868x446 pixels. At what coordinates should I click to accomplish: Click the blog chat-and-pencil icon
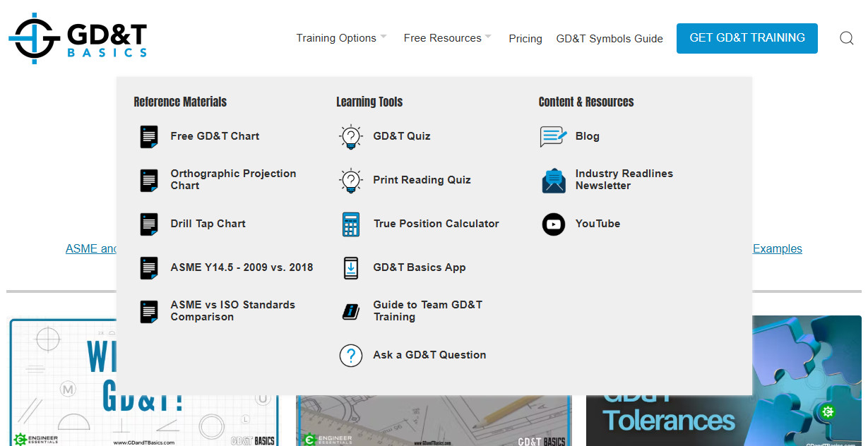[554, 136]
